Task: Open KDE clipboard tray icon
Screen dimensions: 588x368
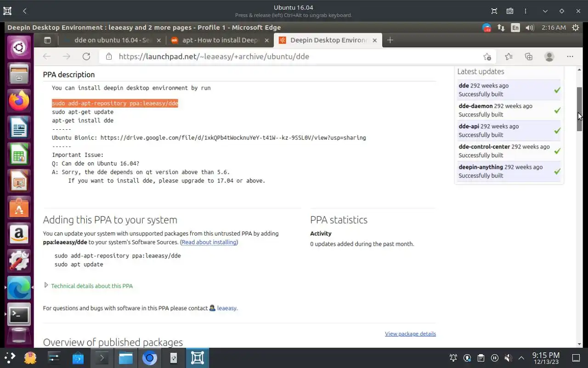Action: pyautogui.click(x=481, y=358)
